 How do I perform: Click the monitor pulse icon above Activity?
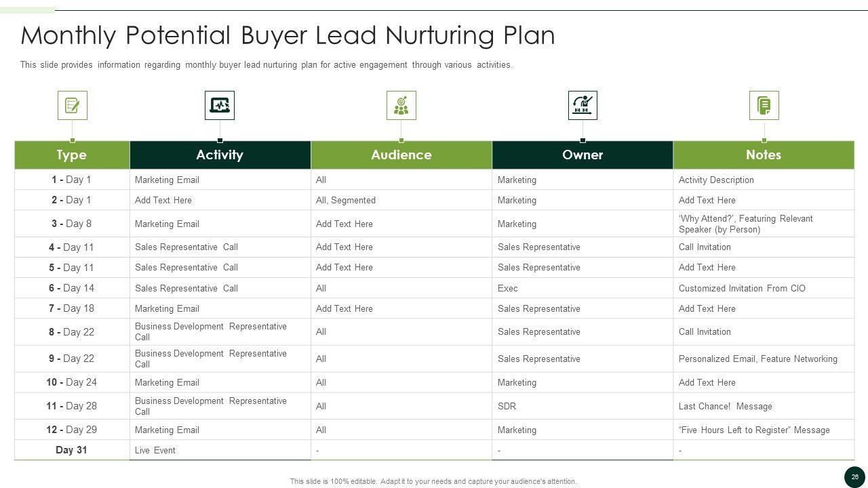point(220,106)
